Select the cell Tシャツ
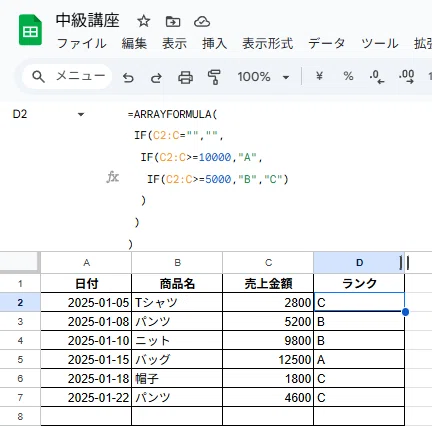 click(177, 303)
